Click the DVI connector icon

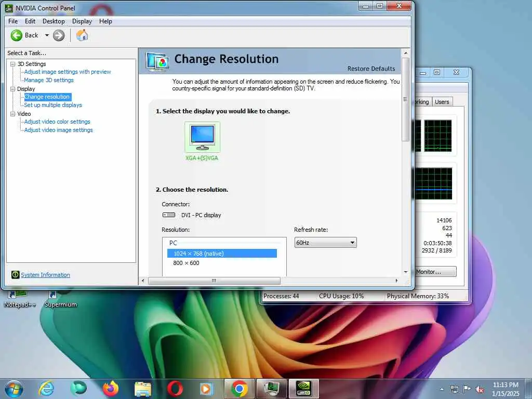169,215
